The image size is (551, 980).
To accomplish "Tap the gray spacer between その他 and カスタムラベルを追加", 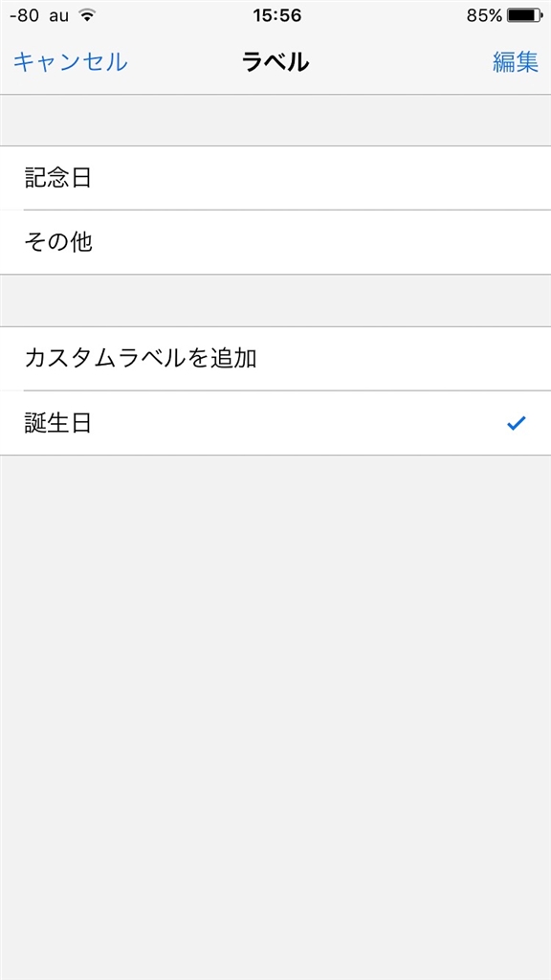I will tap(275, 301).
